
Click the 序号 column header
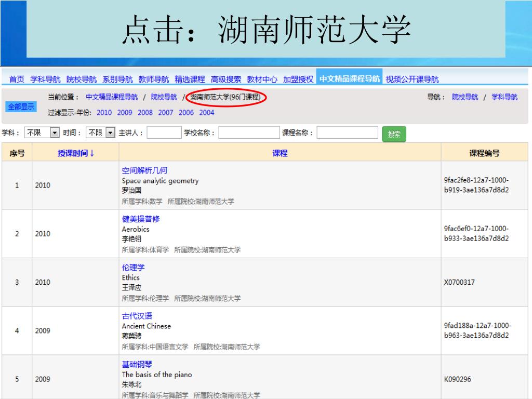pos(17,153)
